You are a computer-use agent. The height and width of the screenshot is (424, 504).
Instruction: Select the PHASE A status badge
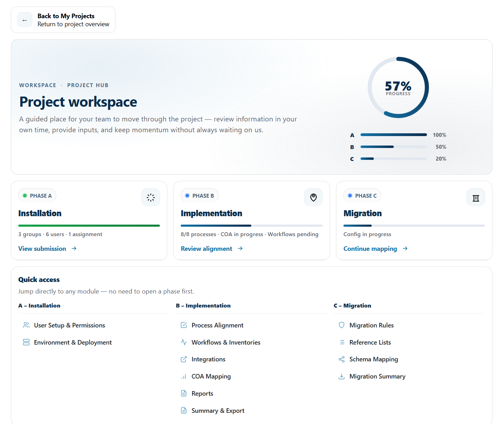point(37,196)
